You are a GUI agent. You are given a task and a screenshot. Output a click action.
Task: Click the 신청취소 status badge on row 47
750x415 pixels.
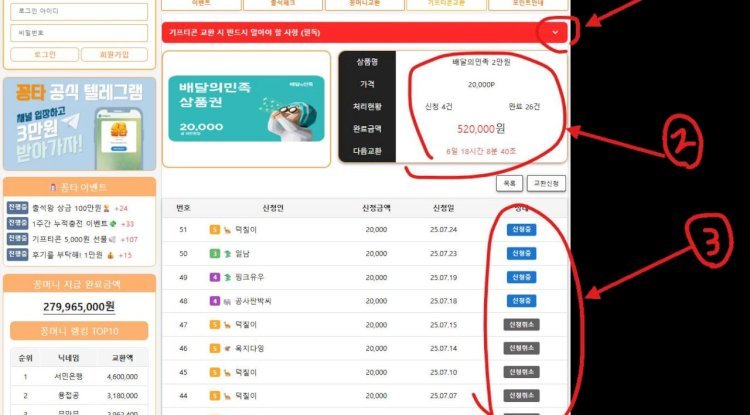[x=521, y=325]
